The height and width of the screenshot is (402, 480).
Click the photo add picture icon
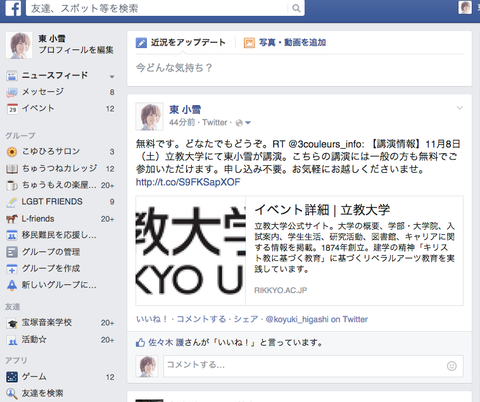point(249,43)
